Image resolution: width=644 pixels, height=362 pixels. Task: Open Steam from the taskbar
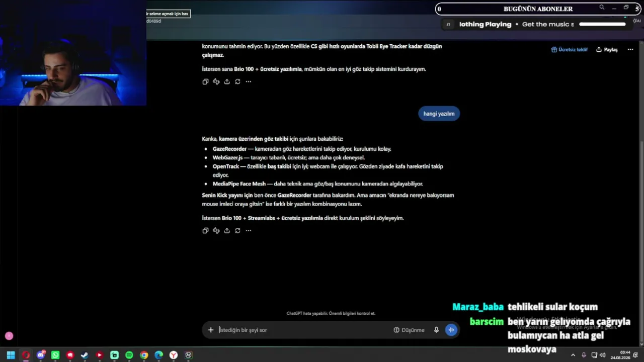(x=85, y=355)
